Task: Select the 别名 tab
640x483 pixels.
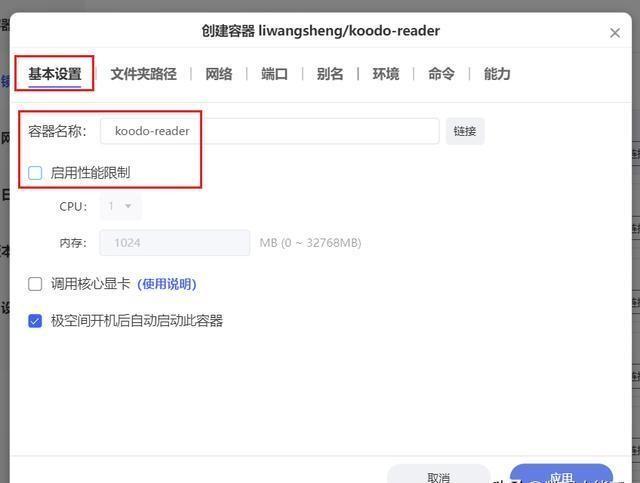Action: pyautogui.click(x=330, y=74)
